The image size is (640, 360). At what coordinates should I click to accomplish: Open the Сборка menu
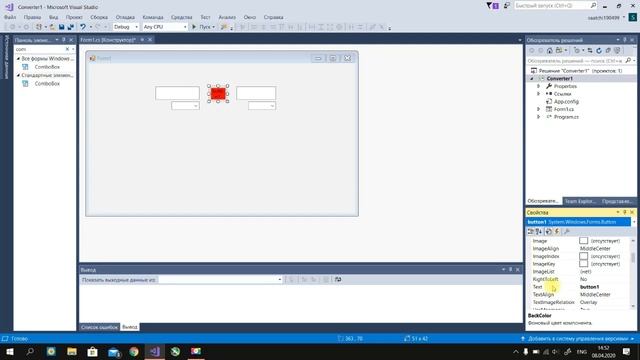99,17
